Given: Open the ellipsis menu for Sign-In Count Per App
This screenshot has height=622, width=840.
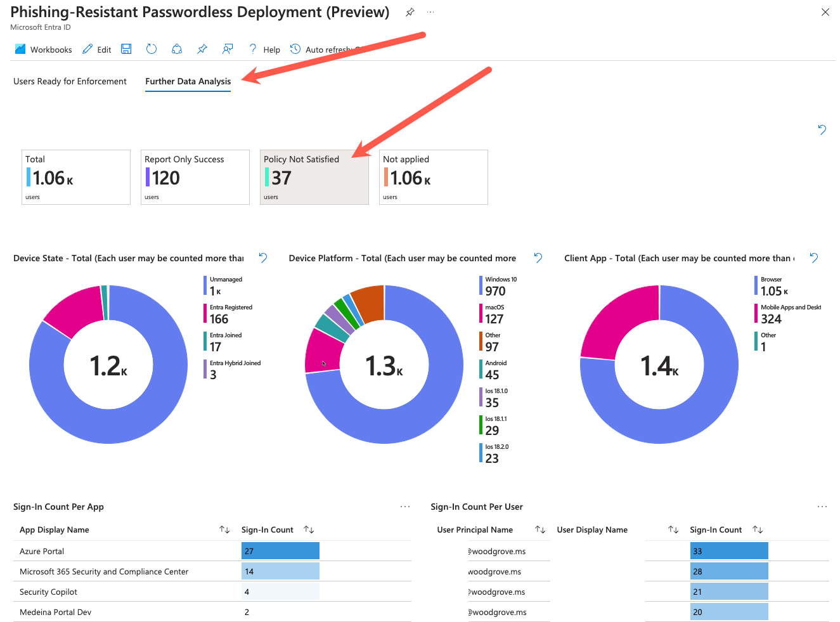Looking at the screenshot, I should click(x=405, y=507).
